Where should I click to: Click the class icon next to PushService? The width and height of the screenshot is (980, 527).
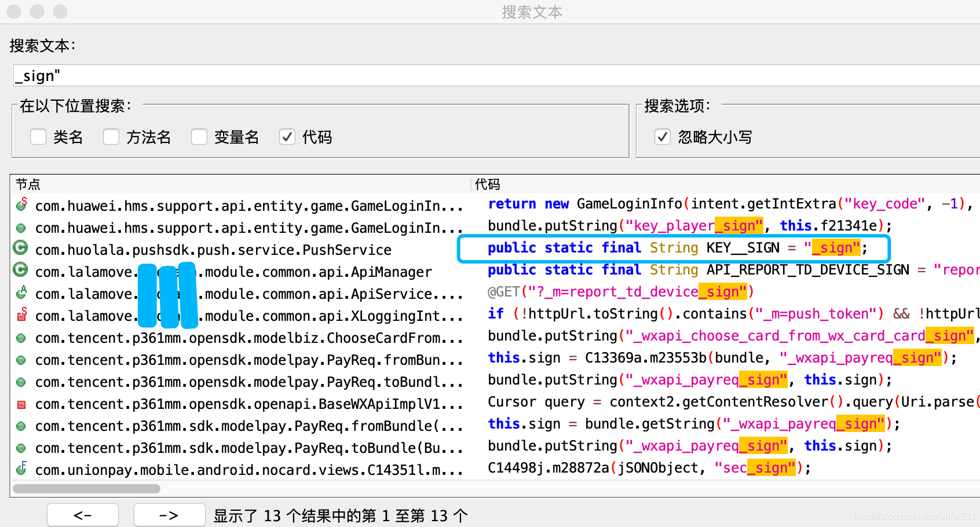(21, 248)
